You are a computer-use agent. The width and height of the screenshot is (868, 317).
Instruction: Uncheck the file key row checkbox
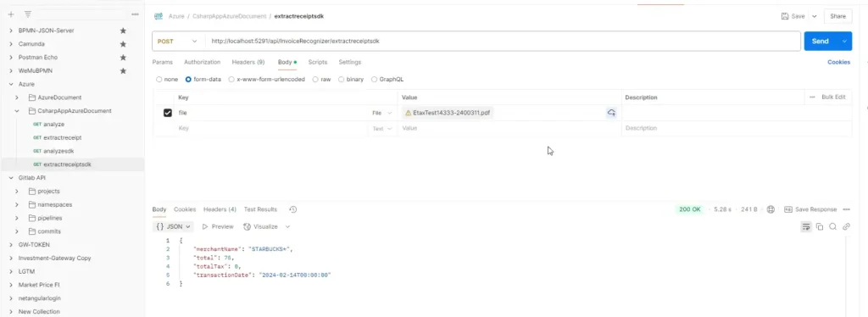pos(167,113)
